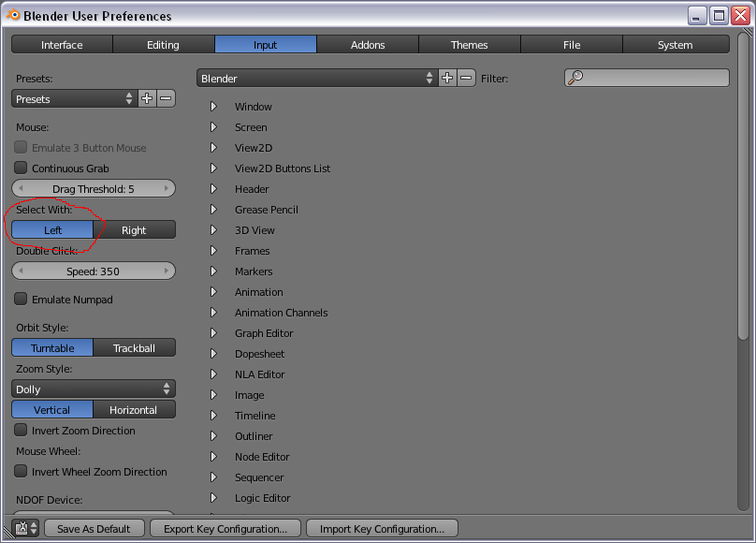Check Invert Wheel Zoom Direction
Viewport: 756px width, 543px height.
(21, 471)
